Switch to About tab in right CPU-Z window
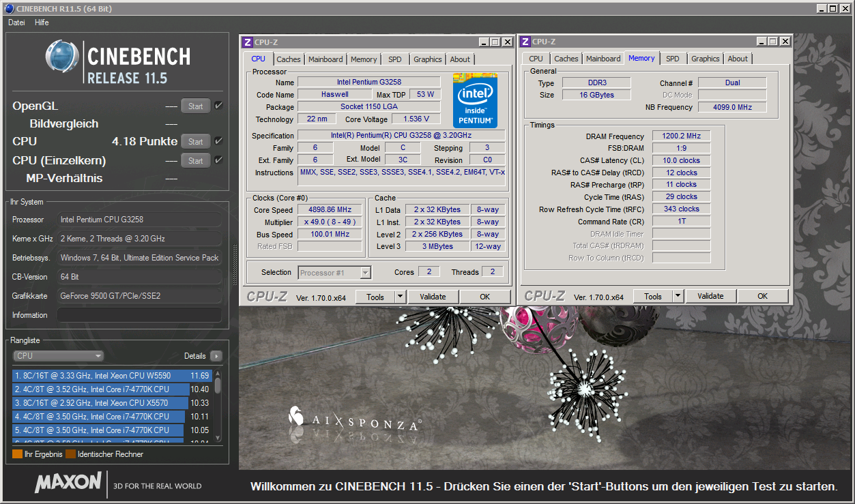Screen dimensions: 855x504 (738, 59)
